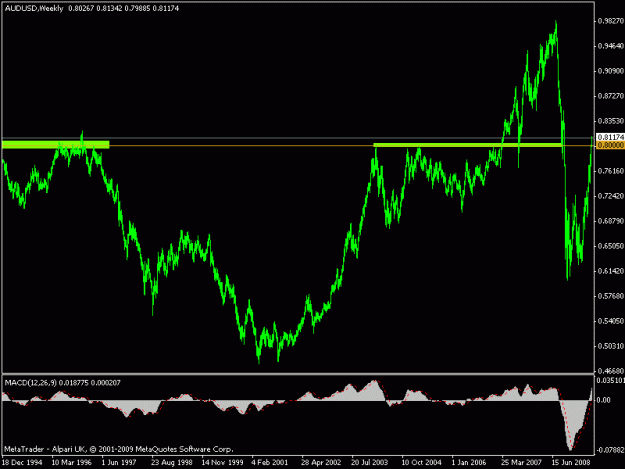Image resolution: width=625 pixels, height=469 pixels.
Task: Click the 0.98270 price axis label
Action: 611,21
